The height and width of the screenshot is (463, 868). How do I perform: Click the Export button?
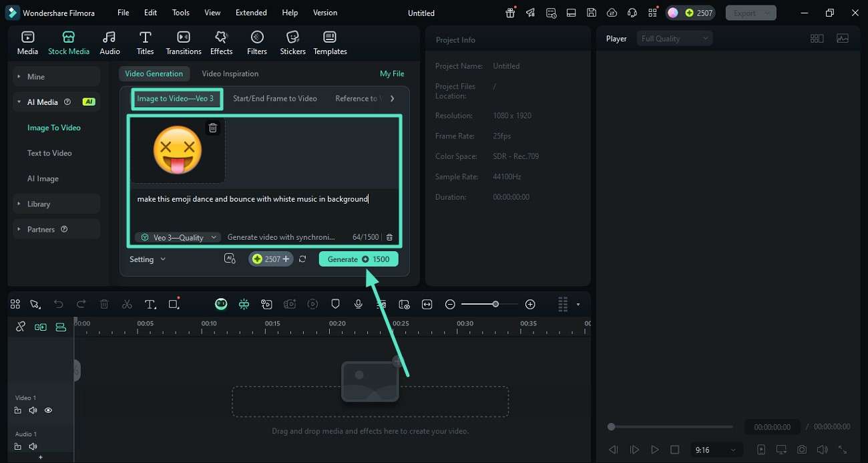[751, 13]
